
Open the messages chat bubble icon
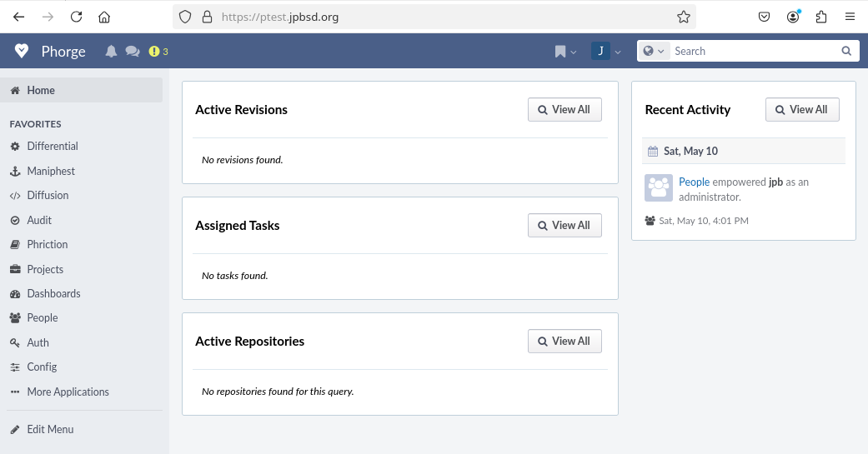coord(132,52)
